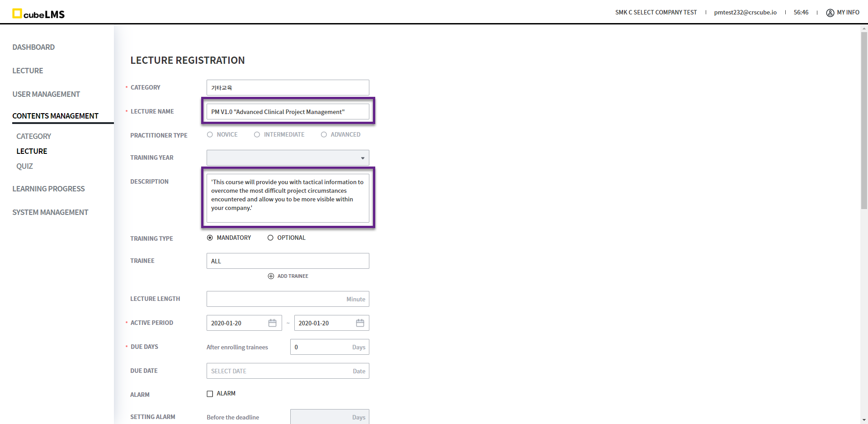Image resolution: width=868 pixels, height=424 pixels.
Task: Click the vertical scrollbar down arrow
Action: pos(864,419)
